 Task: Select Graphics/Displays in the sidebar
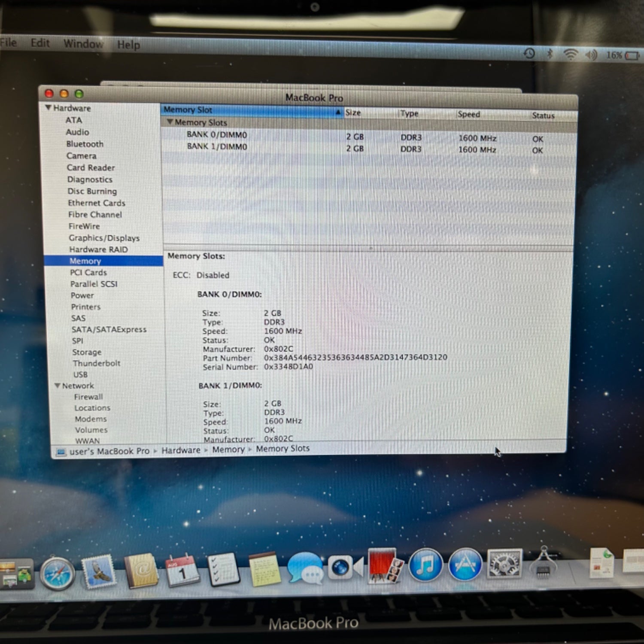point(104,238)
